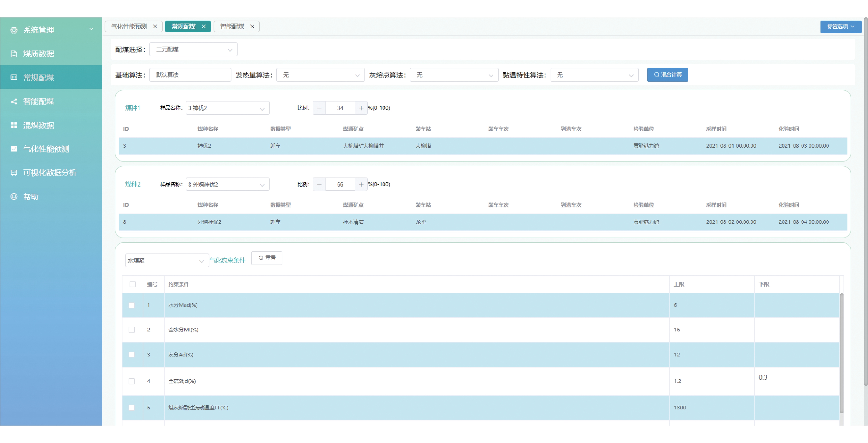Click the 龙华 loading station cell
The width and height of the screenshot is (868, 443).
(x=421, y=222)
